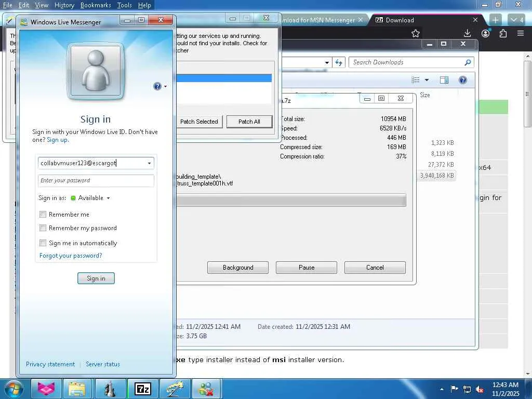Image resolution: width=532 pixels, height=399 pixels.
Task: Open Windows Start orb
Action: click(13, 389)
